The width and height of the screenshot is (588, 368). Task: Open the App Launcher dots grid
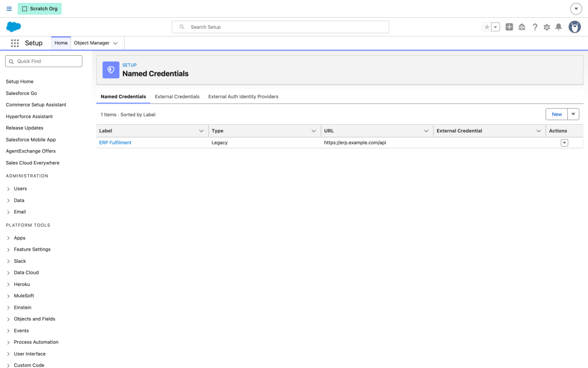tap(14, 43)
